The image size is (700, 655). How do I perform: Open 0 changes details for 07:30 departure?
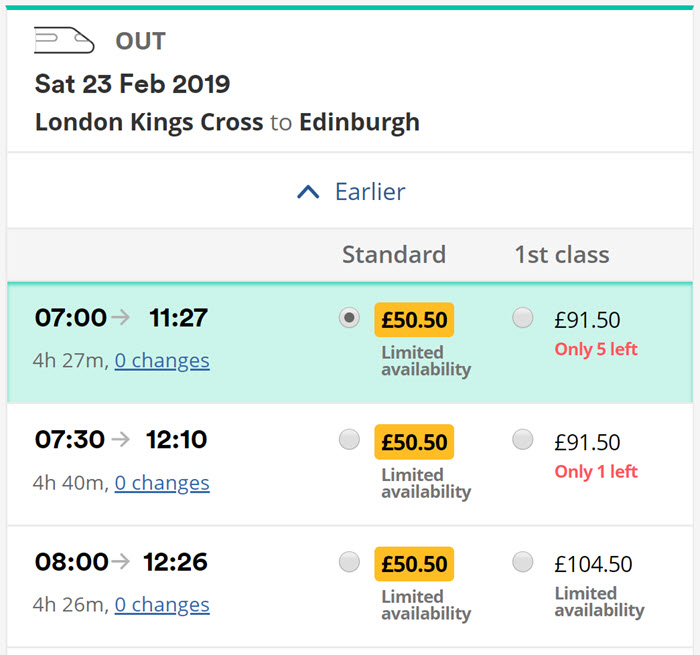click(162, 483)
